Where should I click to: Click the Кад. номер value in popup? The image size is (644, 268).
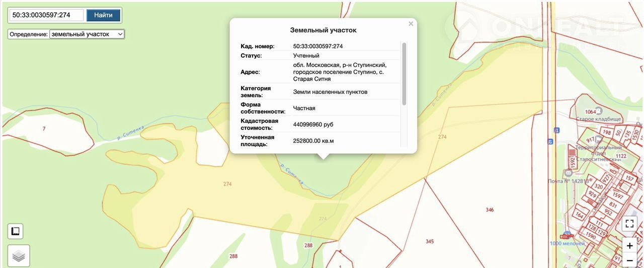317,46
